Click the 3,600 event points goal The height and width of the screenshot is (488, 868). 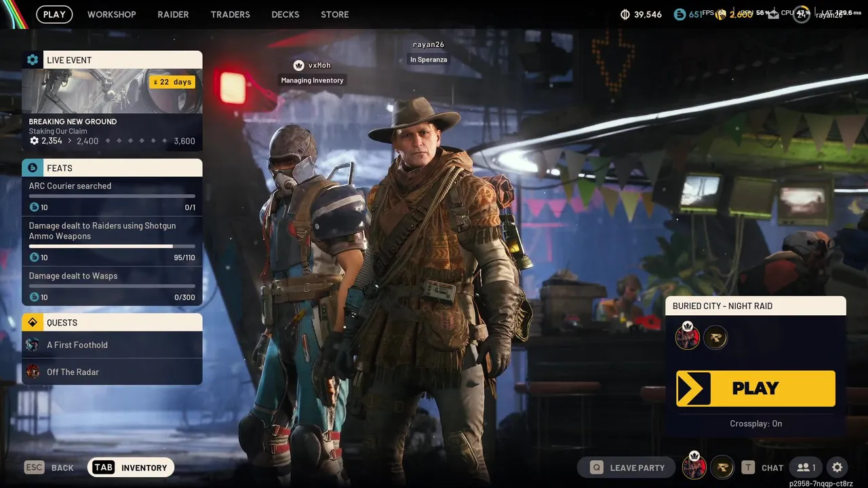coord(184,141)
